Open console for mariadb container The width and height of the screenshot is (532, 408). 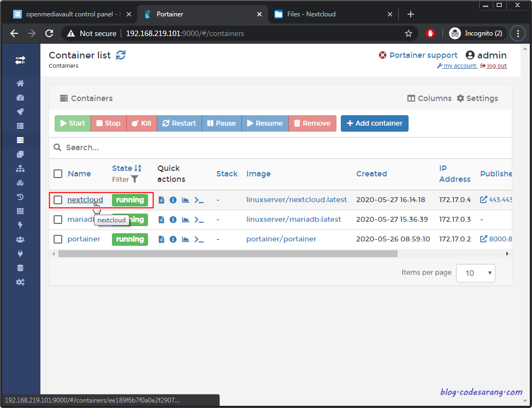[199, 220]
